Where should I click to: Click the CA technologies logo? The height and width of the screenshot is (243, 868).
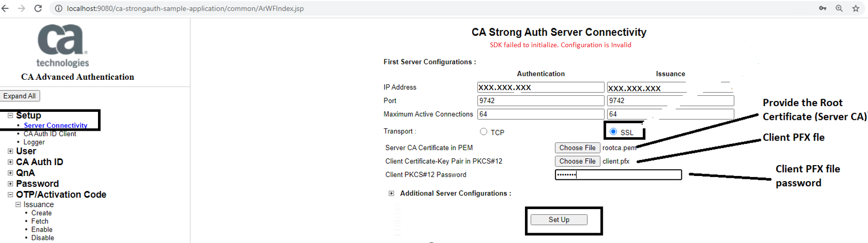(63, 46)
